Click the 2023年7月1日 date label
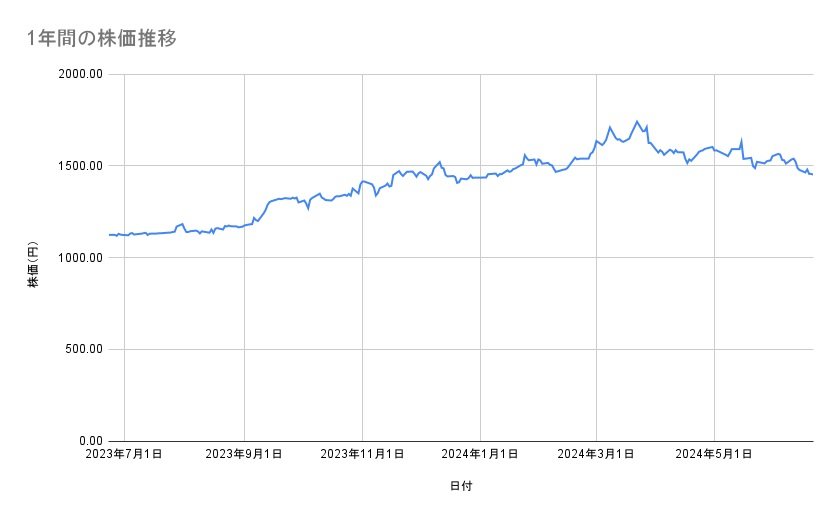The image size is (839, 519). coord(125,455)
